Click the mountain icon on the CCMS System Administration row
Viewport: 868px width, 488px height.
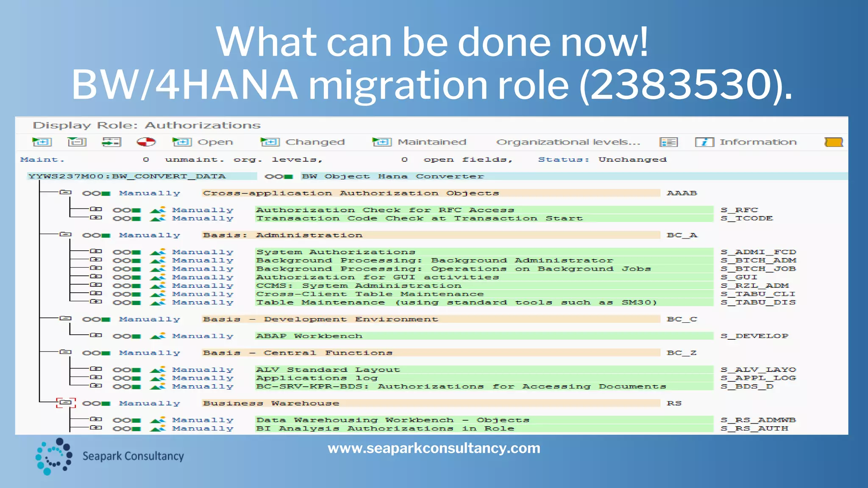[158, 286]
